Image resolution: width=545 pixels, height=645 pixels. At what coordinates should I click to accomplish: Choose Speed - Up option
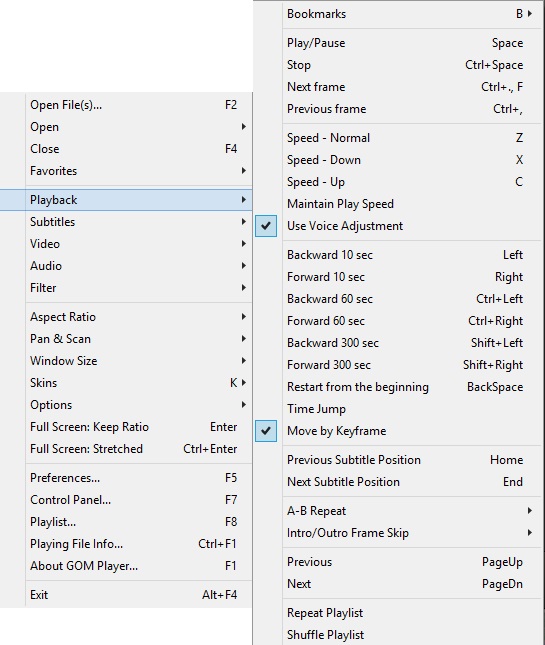[397, 182]
